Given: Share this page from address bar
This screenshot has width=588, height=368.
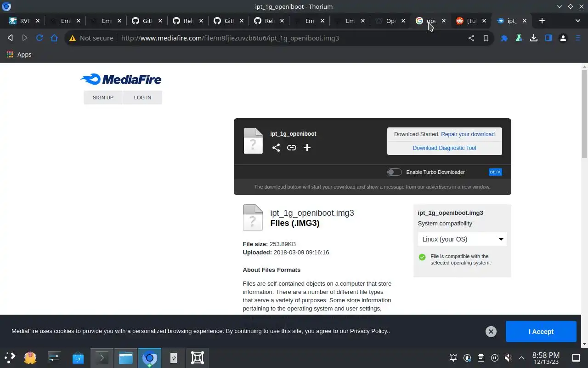Looking at the screenshot, I should pos(471,38).
